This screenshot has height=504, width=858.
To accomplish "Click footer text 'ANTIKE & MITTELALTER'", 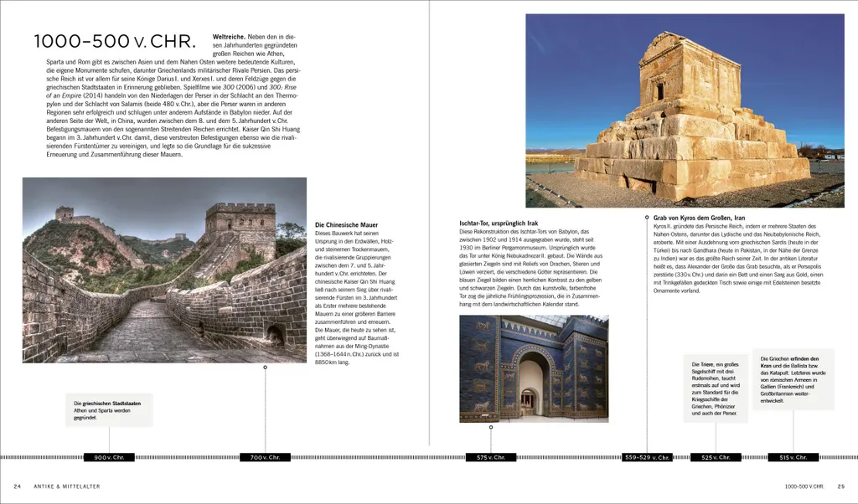I will (67, 486).
